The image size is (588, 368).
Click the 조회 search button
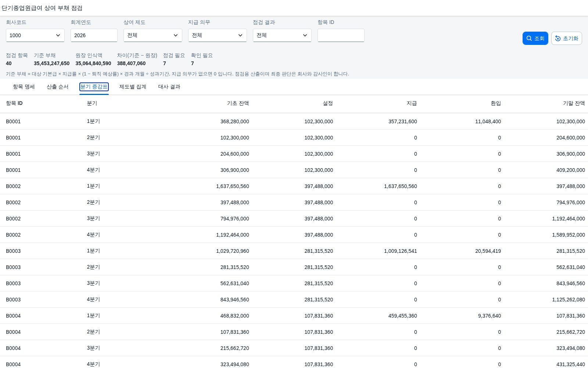point(535,38)
